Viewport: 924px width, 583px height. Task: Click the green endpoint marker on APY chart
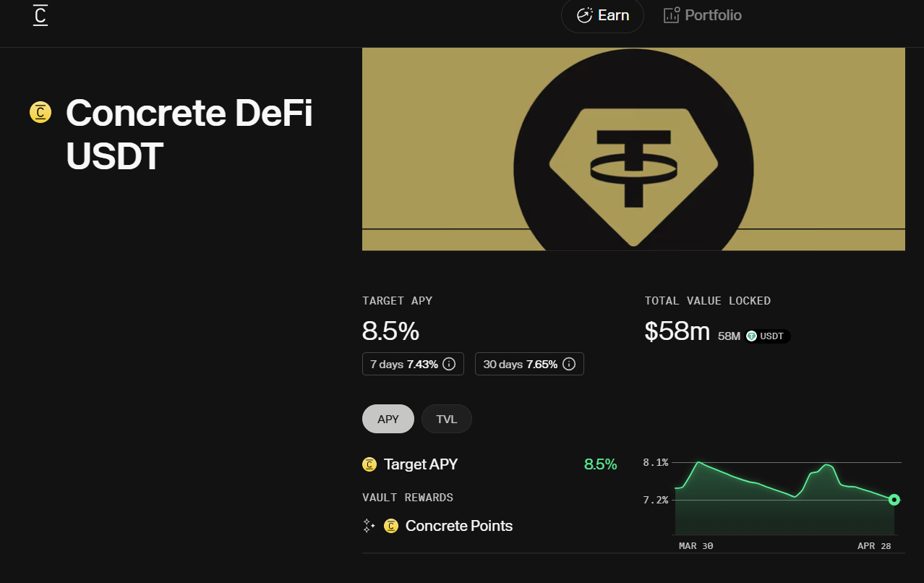click(x=894, y=499)
